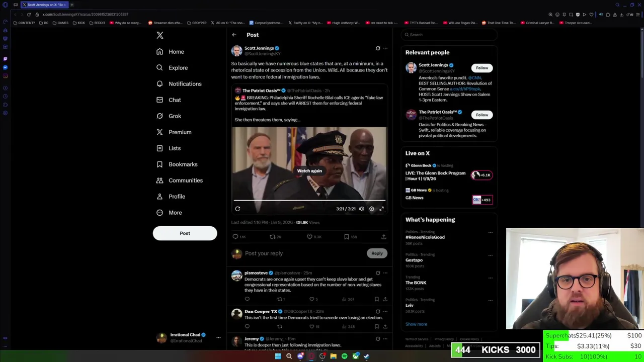
Task: Bookmark Dan Cooper TX's reply
Action: pos(376,326)
